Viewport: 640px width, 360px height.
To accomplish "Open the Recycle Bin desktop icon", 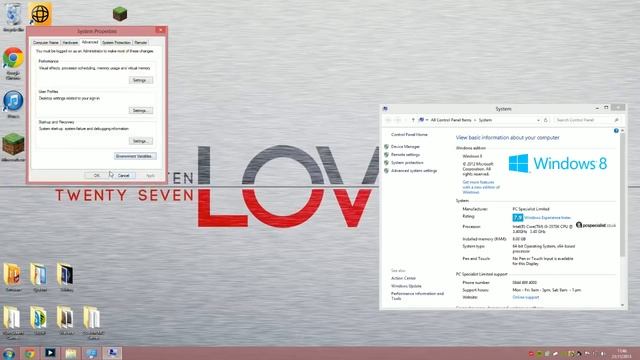I will point(13,16).
